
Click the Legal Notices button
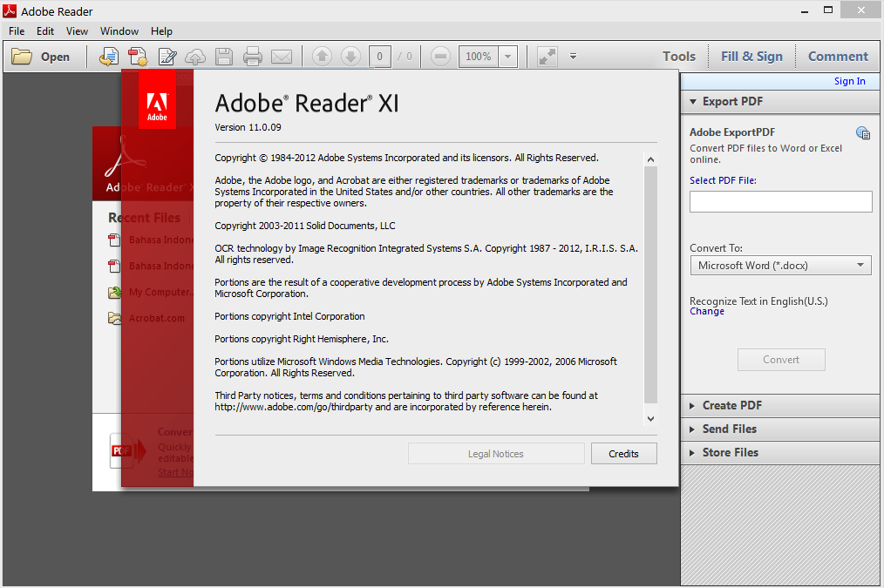[495, 453]
